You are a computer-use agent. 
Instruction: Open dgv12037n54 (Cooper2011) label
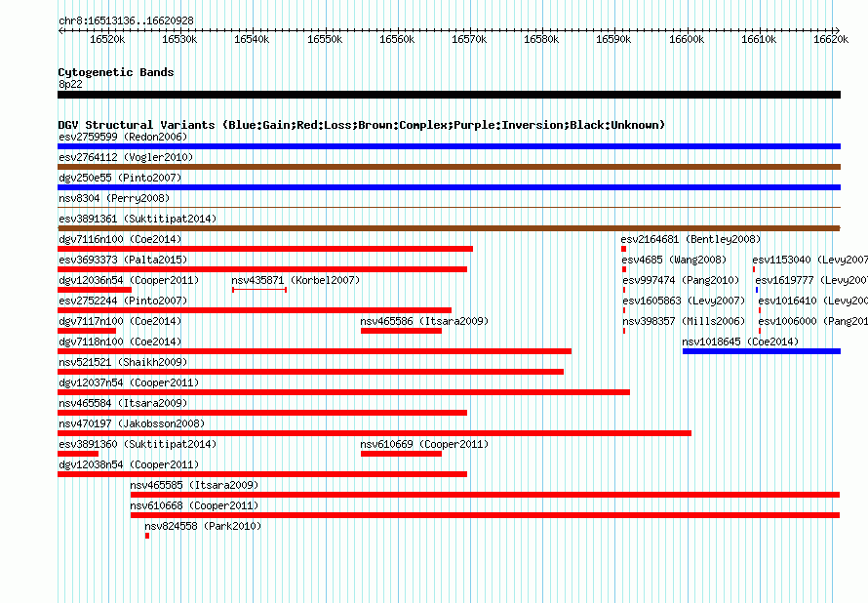129,382
